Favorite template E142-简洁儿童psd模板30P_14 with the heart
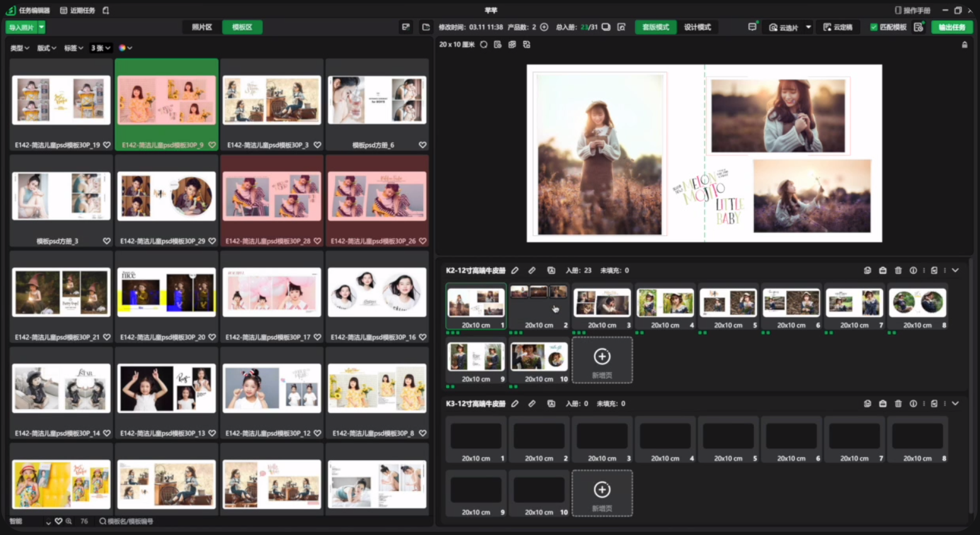 click(x=107, y=433)
